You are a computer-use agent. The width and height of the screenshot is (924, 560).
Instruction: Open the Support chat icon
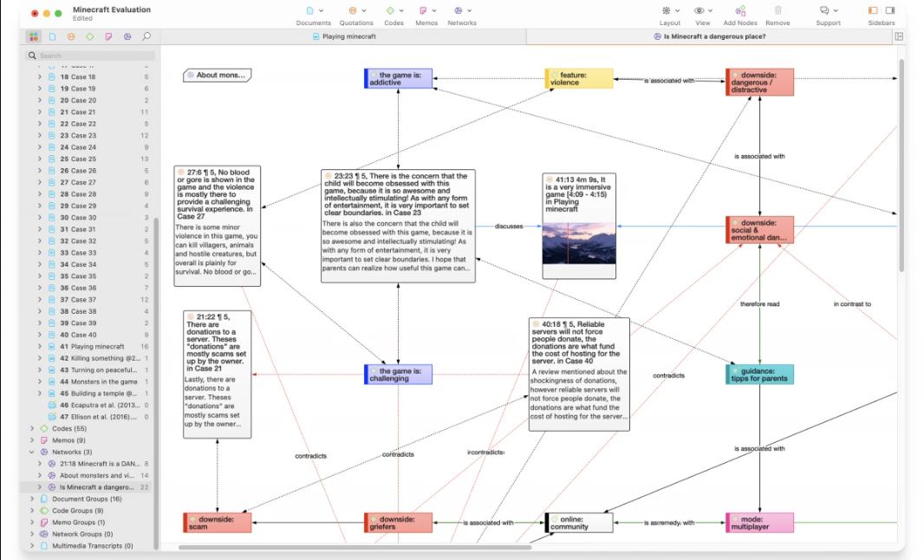click(x=823, y=10)
